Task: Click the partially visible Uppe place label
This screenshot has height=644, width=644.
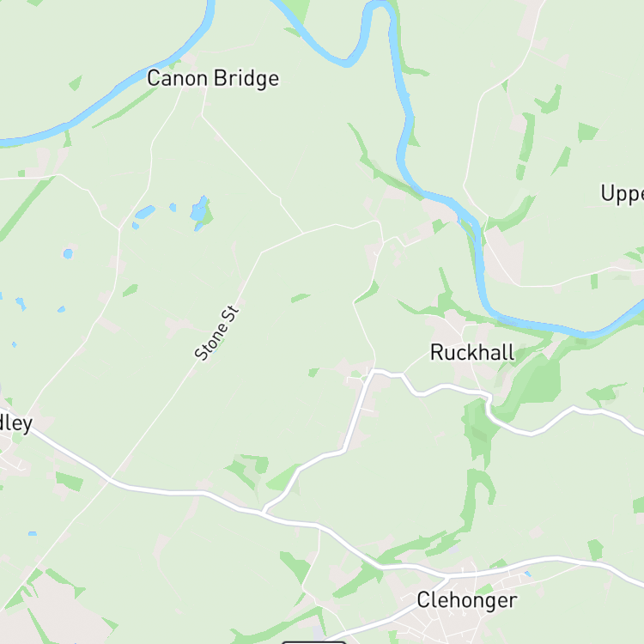Action: 623,194
